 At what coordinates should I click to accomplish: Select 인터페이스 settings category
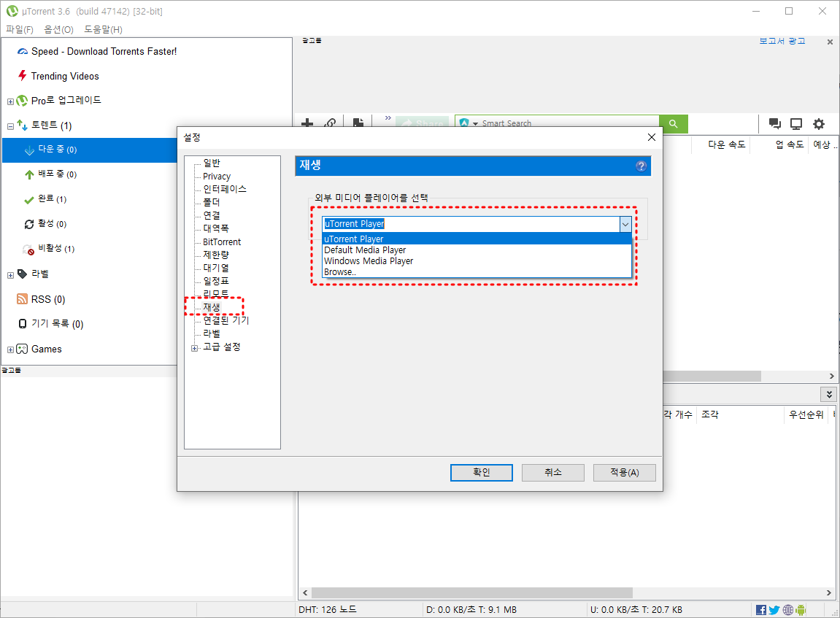click(x=225, y=189)
